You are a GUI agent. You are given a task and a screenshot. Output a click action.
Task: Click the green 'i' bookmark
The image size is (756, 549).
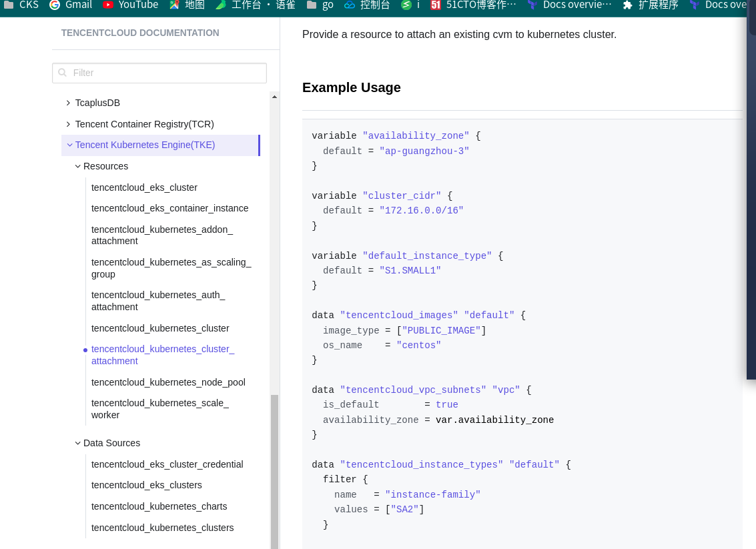click(x=410, y=5)
